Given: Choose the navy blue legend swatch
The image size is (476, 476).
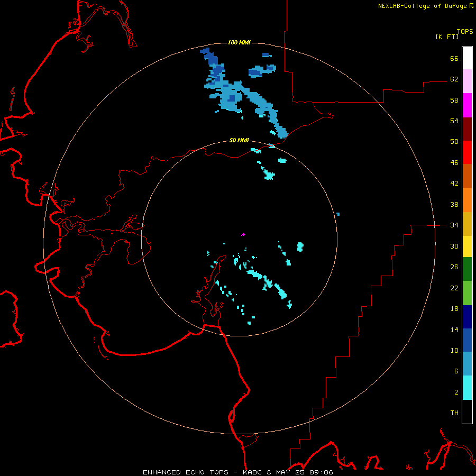Looking at the screenshot, I should coord(467,317).
